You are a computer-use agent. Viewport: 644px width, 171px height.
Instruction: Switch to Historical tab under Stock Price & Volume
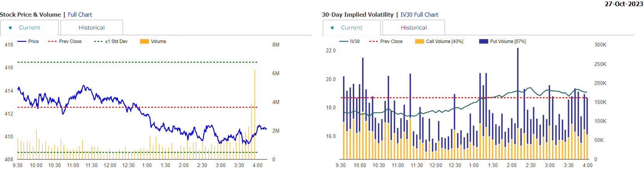point(92,28)
